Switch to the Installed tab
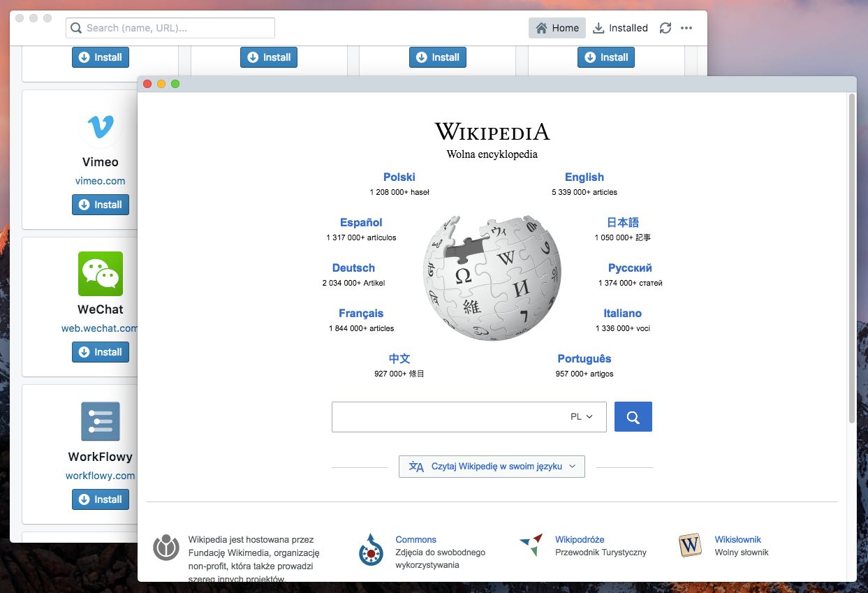 [x=620, y=28]
